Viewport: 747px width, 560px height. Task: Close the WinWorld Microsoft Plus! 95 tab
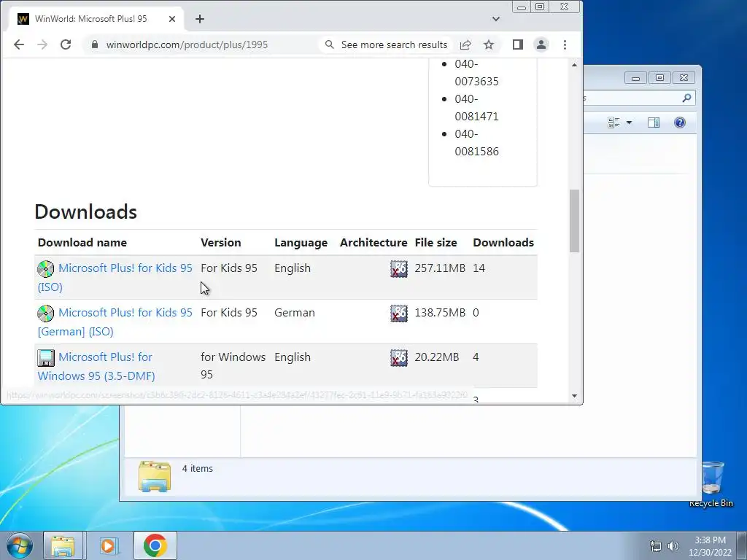[172, 19]
